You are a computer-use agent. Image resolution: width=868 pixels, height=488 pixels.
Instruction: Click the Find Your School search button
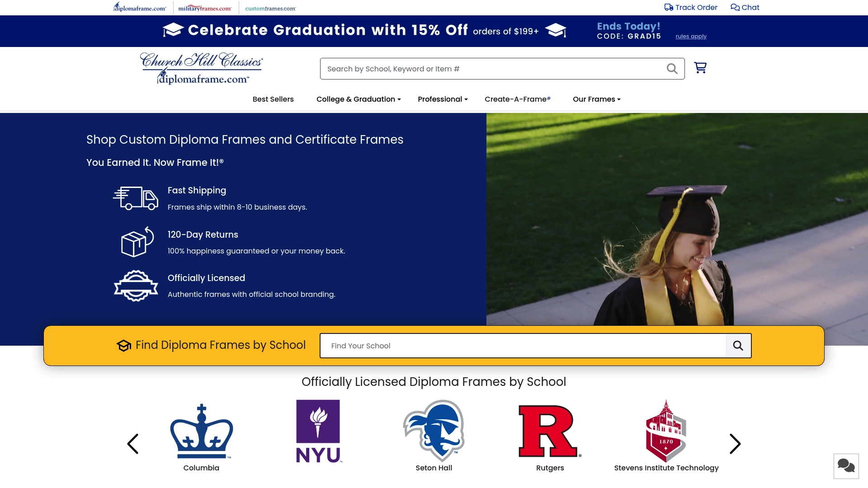738,346
